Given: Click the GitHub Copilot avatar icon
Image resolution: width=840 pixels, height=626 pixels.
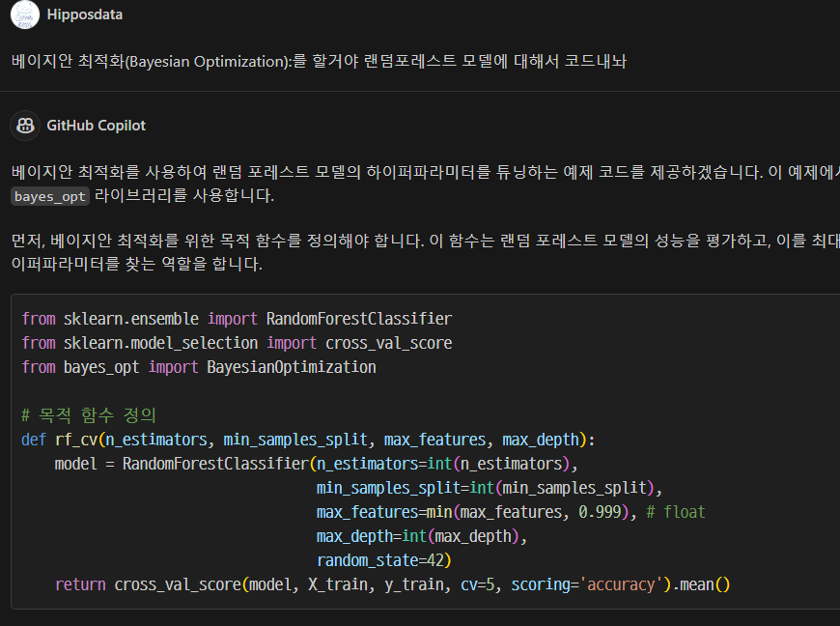Looking at the screenshot, I should (x=25, y=126).
